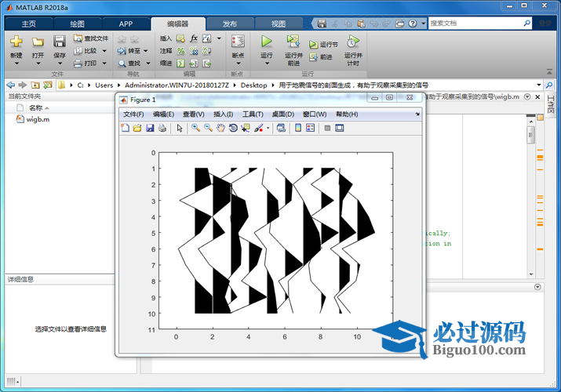The image size is (561, 392).
Task: Click the Find Files (查找文件) button
Action: pyautogui.click(x=91, y=38)
